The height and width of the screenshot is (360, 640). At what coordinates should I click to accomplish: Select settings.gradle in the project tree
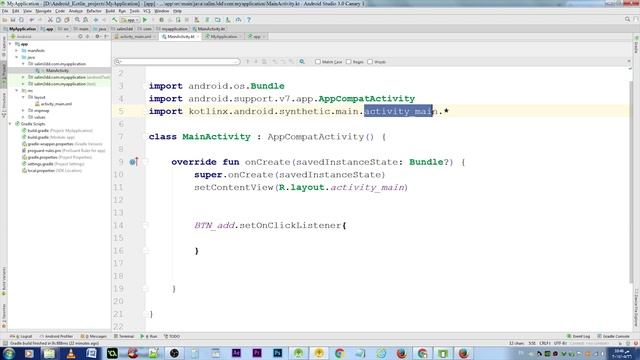[53, 164]
